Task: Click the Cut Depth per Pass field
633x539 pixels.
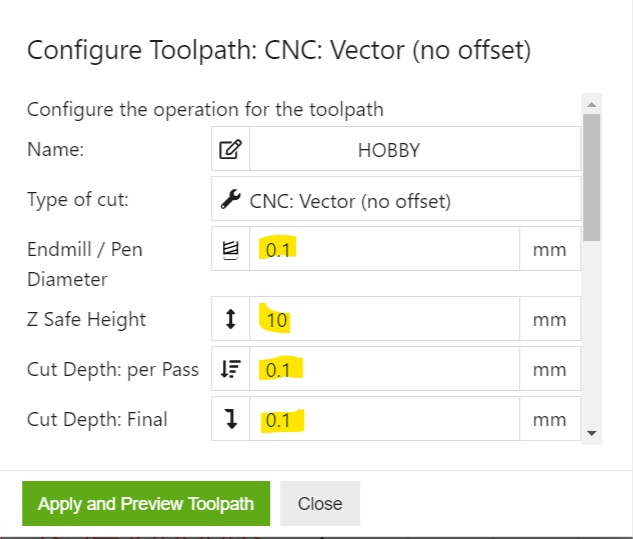Action: (x=385, y=370)
